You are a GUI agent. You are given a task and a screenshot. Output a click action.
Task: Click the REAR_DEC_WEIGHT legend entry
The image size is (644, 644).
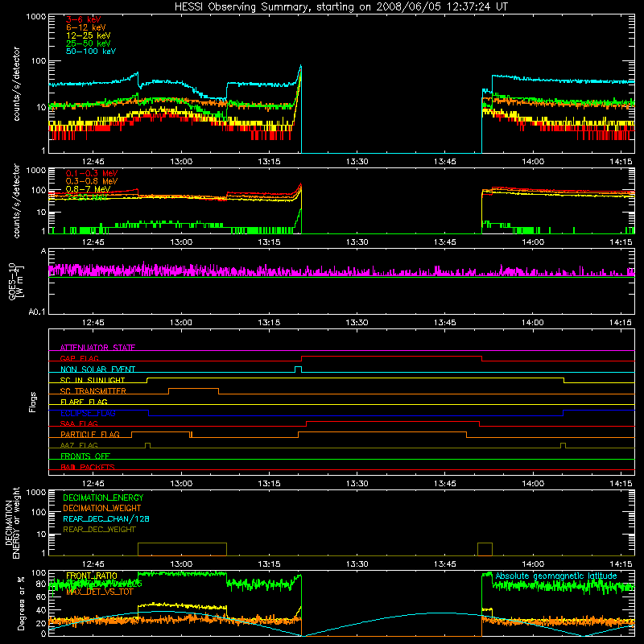pos(99,530)
